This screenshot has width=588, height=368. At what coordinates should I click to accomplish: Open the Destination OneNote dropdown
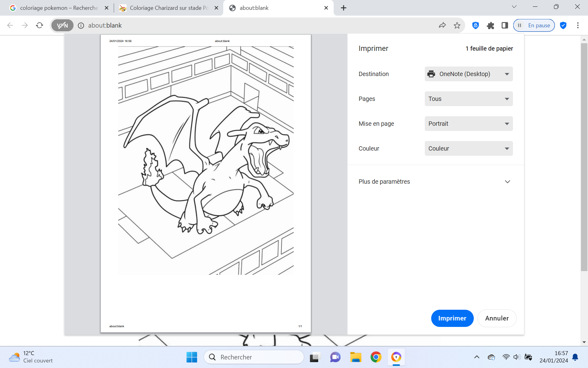(469, 74)
